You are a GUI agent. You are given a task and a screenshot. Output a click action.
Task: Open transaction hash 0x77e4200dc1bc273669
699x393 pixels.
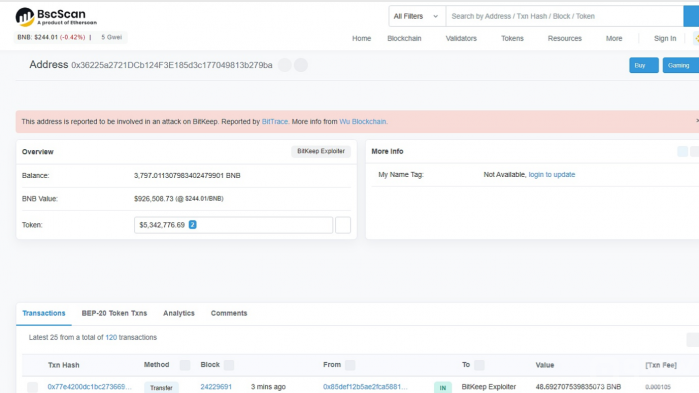tap(89, 387)
